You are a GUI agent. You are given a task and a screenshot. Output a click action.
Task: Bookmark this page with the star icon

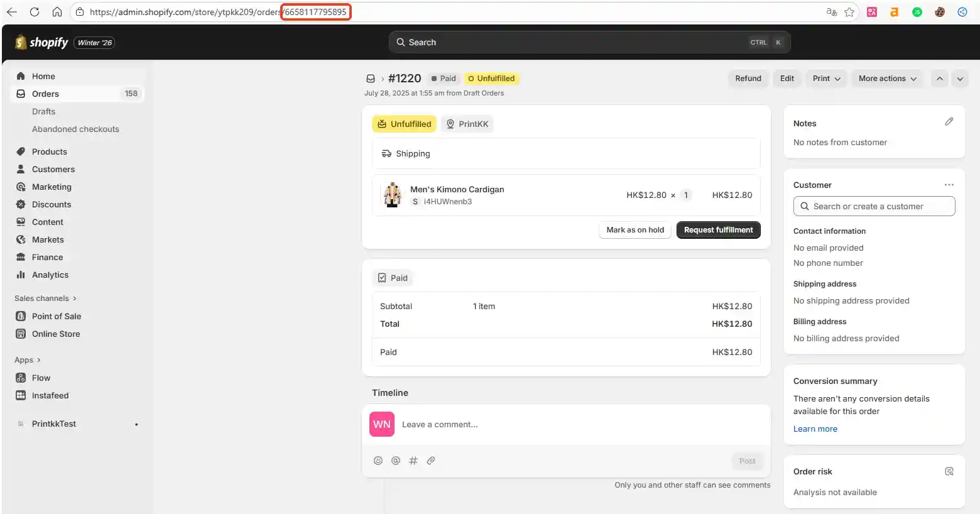[x=849, y=12]
